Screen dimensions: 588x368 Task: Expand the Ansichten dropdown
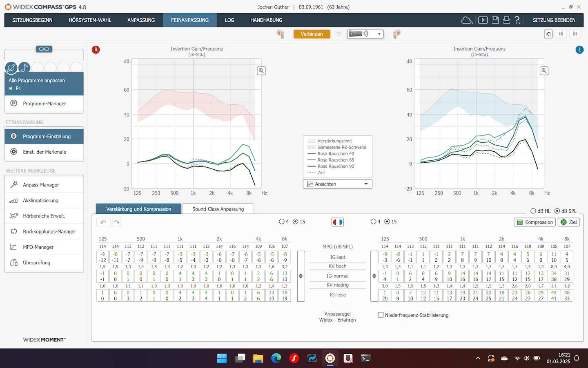point(337,184)
